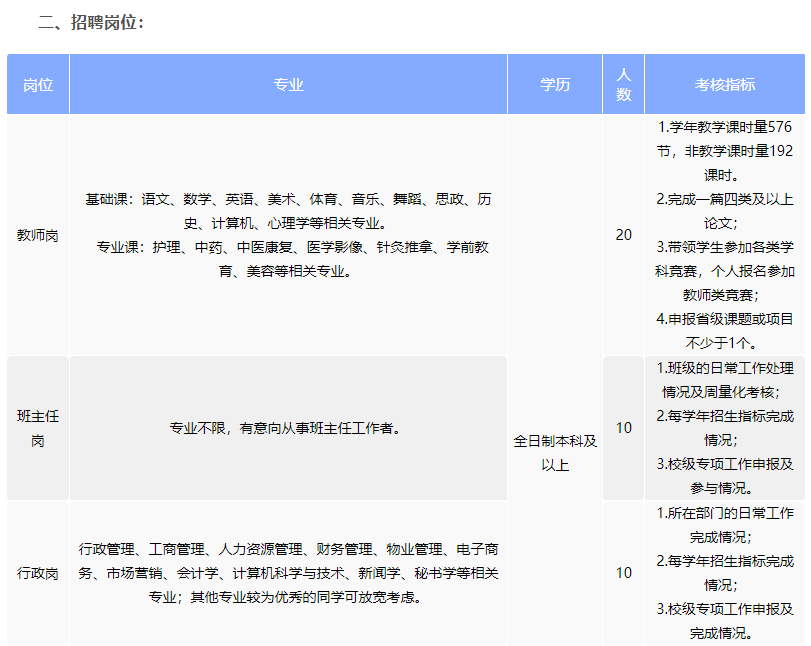Click the '基础课' majors line
Image resolution: width=811 pixels, height=646 pixels.
pos(288,211)
